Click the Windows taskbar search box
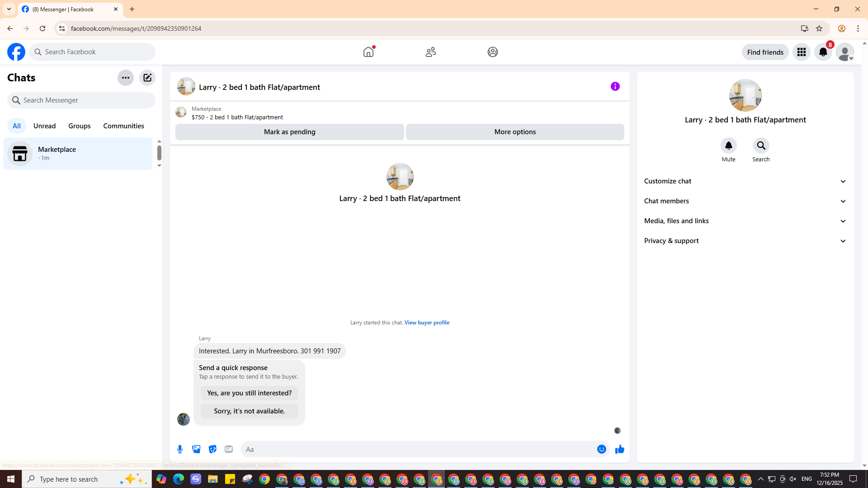 click(87, 479)
